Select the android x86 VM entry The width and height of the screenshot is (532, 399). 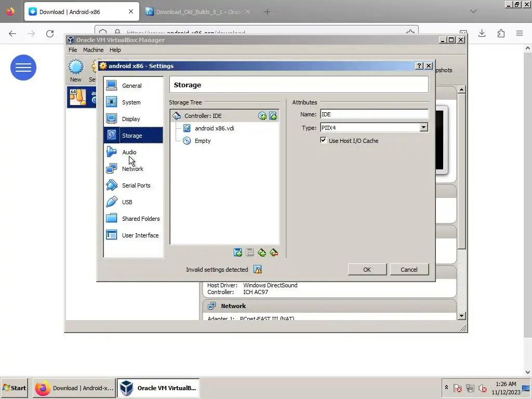point(82,97)
